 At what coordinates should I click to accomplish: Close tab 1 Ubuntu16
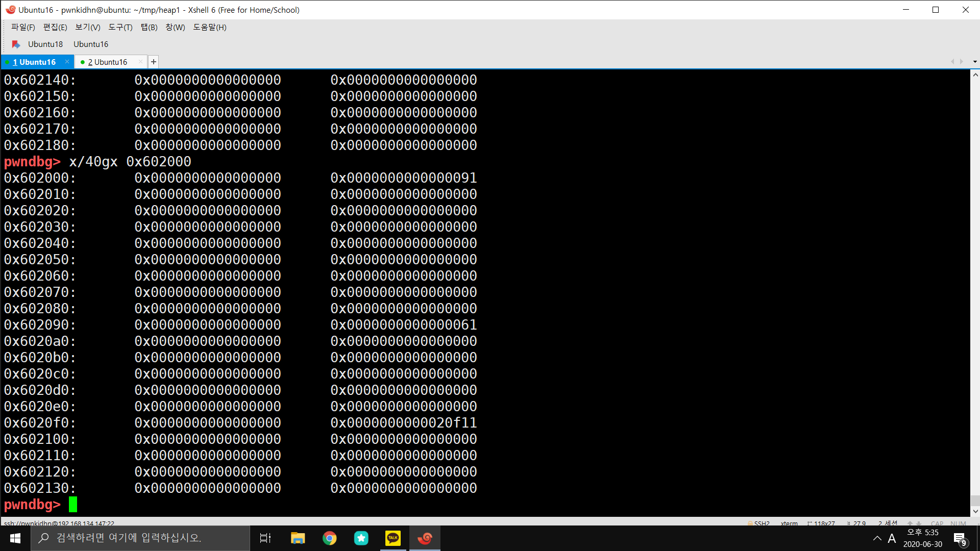pyautogui.click(x=67, y=62)
